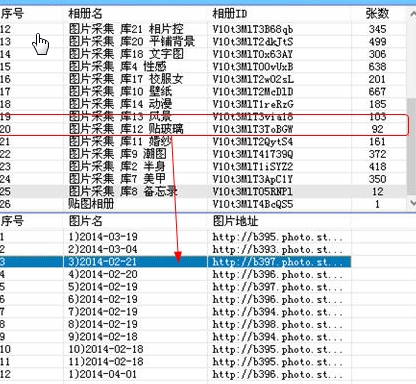Select album 图片采集 库2 半身
The image size is (416, 384).
pyautogui.click(x=117, y=167)
